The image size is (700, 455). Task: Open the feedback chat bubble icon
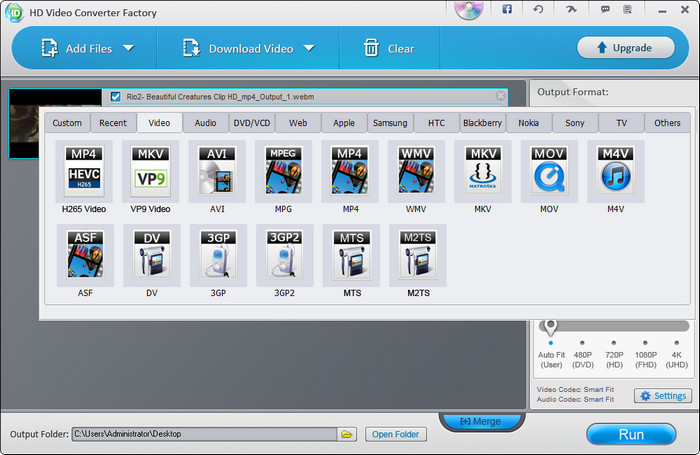tap(605, 9)
